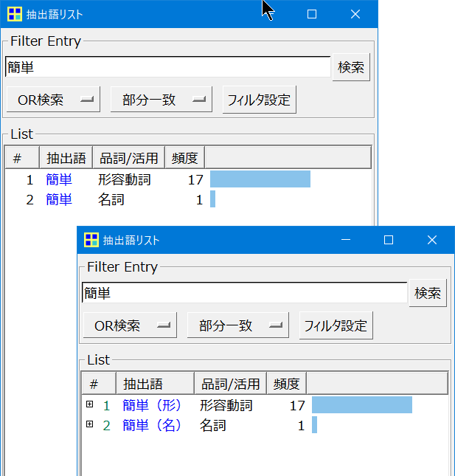Open OR検索 dropdown in front window
This screenshot has width=455, height=476.
coord(130,325)
